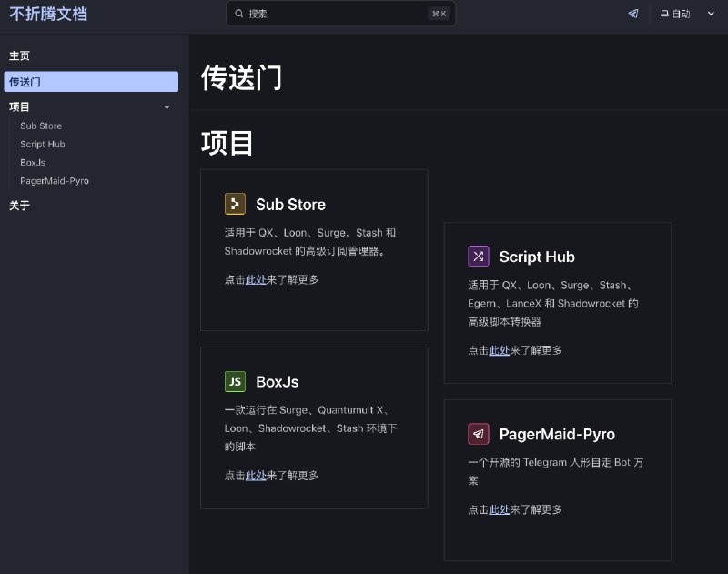This screenshot has height=574, width=728.
Task: Open the 自动 theme dropdown
Action: 687,14
